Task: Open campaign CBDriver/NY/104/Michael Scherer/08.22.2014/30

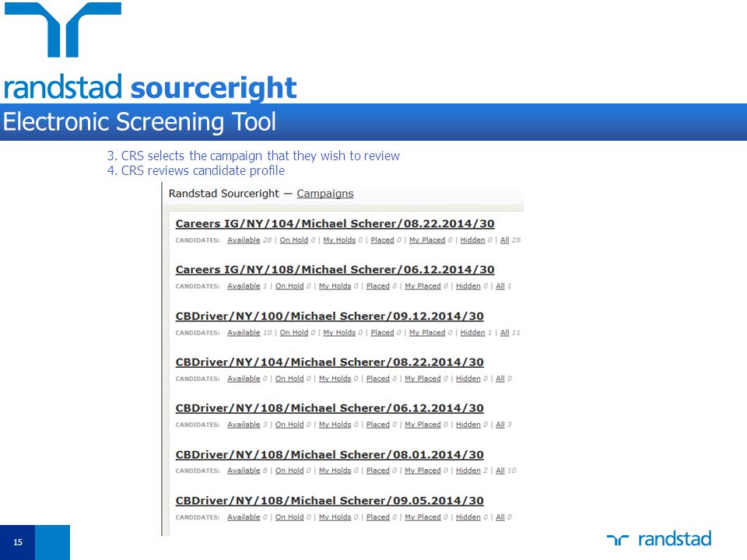Action: [x=330, y=362]
